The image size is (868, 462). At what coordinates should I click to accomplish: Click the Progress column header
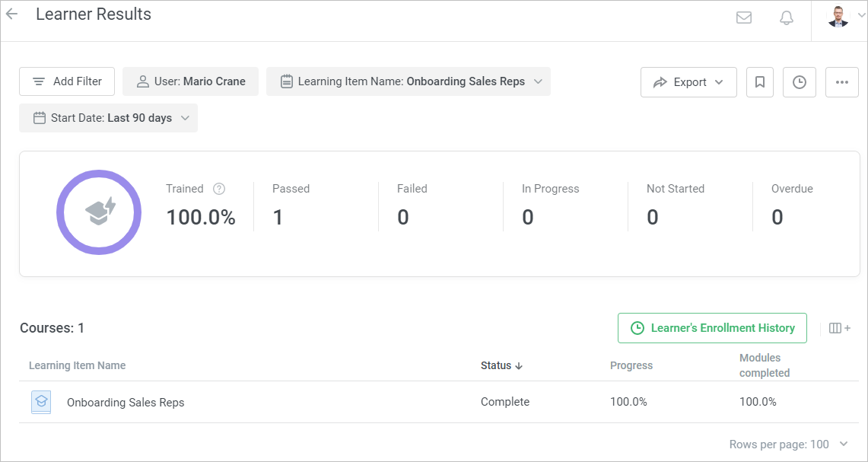(x=631, y=365)
